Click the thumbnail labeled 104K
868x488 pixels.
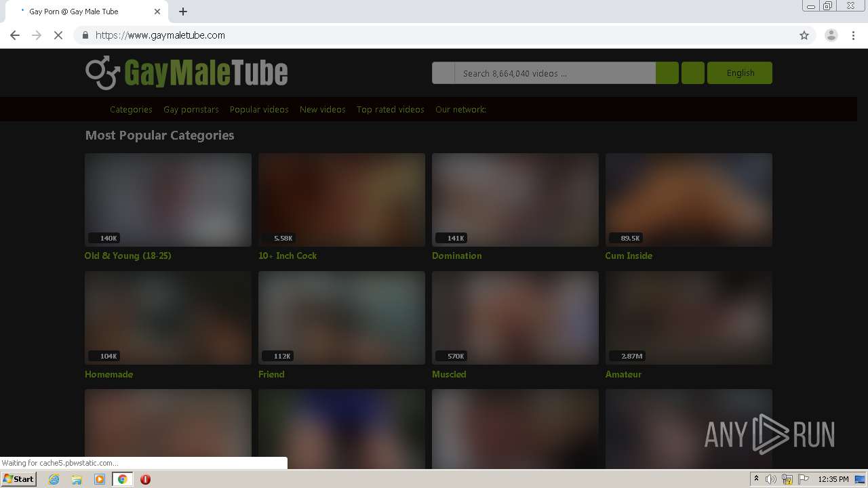pyautogui.click(x=168, y=318)
